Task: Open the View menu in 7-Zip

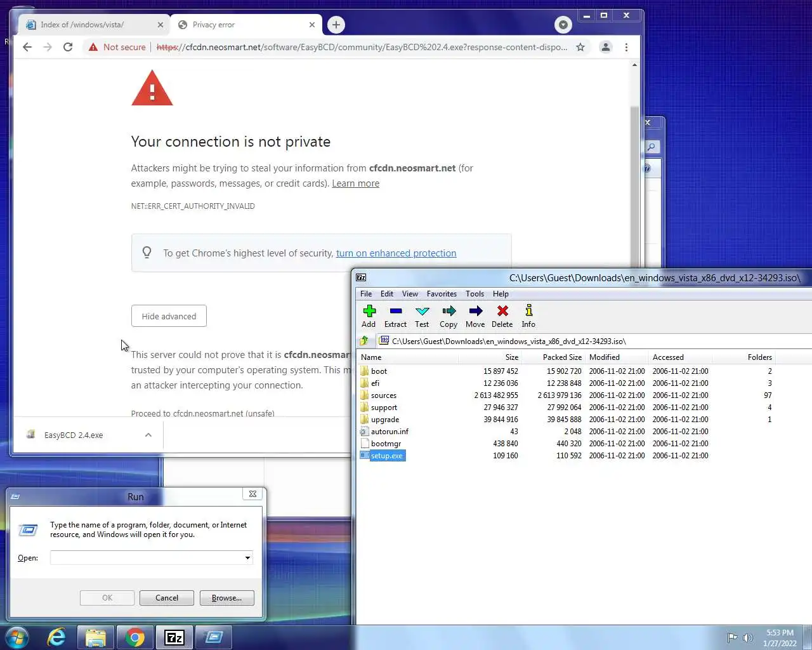Action: pyautogui.click(x=410, y=294)
